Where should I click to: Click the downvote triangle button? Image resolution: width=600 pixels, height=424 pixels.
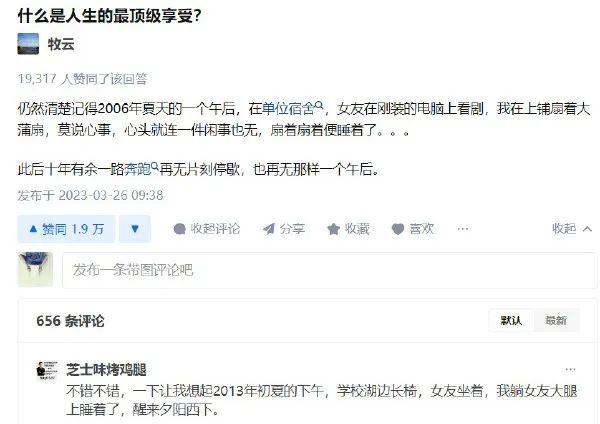pos(135,229)
